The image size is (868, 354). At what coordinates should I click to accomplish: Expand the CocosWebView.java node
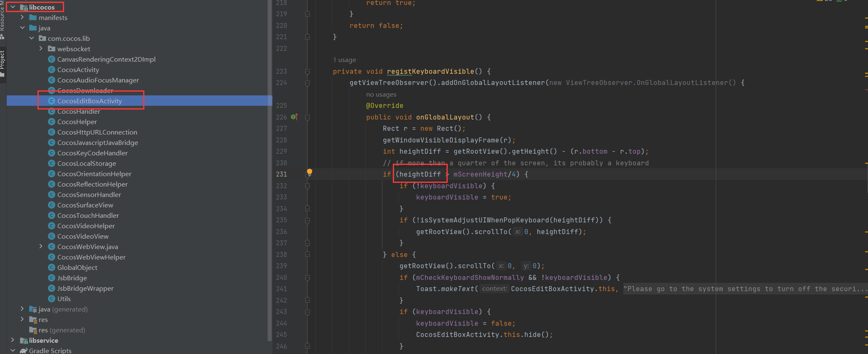point(41,247)
